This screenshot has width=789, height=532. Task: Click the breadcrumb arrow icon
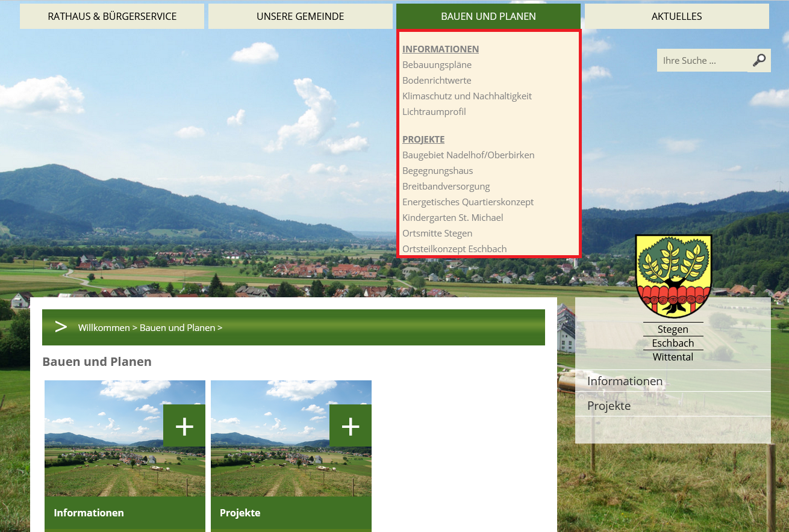[x=61, y=327]
